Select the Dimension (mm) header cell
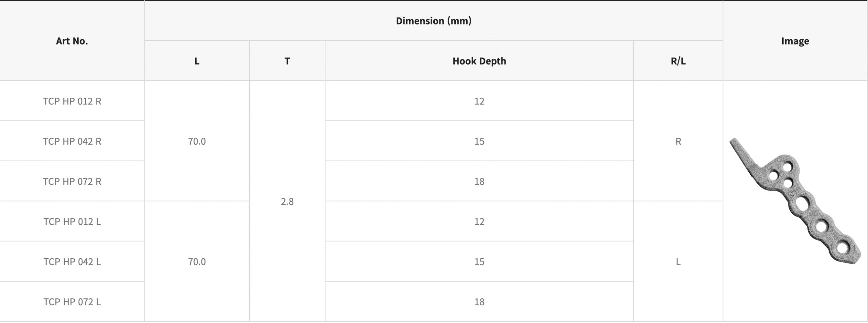This screenshot has height=323, width=868. tap(433, 21)
